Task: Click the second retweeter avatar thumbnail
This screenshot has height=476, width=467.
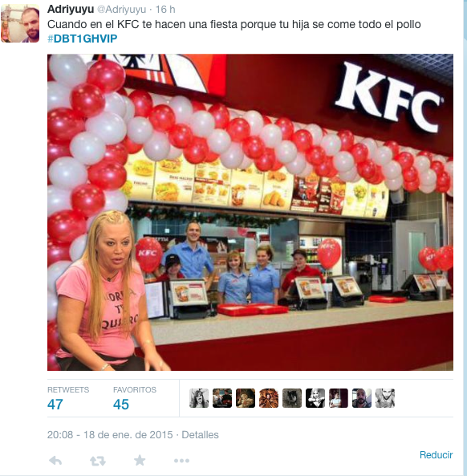Action: click(222, 398)
